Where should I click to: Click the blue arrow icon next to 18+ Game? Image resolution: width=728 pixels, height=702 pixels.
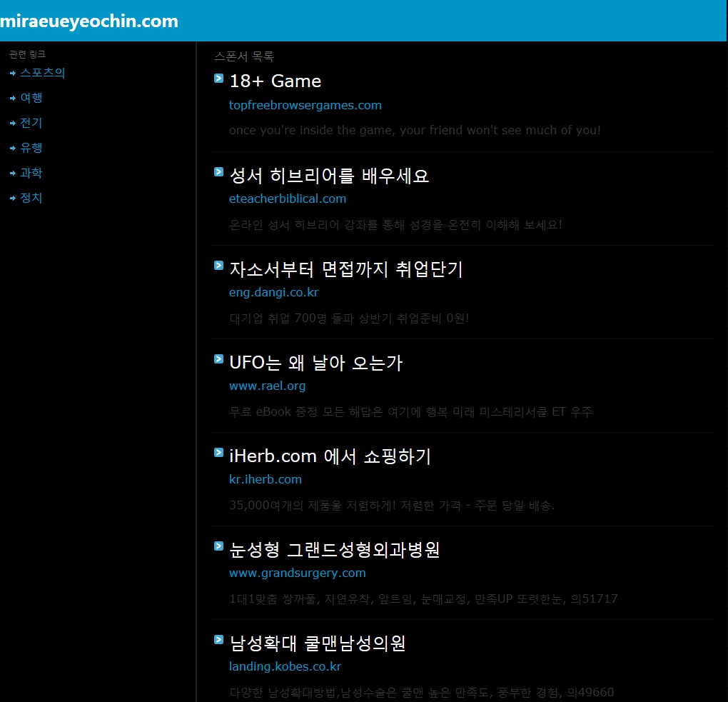pos(218,78)
